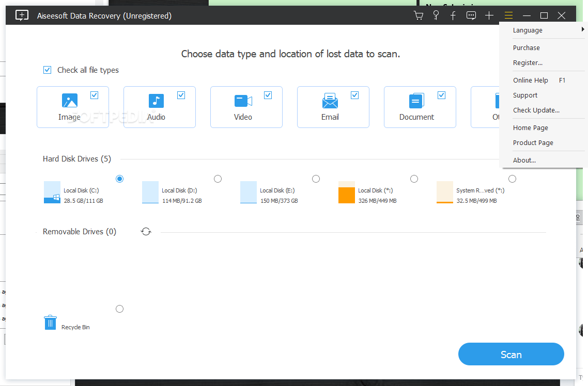Uncheck the Audio file type checkbox
Image resolution: width=588 pixels, height=386 pixels.
coord(181,95)
